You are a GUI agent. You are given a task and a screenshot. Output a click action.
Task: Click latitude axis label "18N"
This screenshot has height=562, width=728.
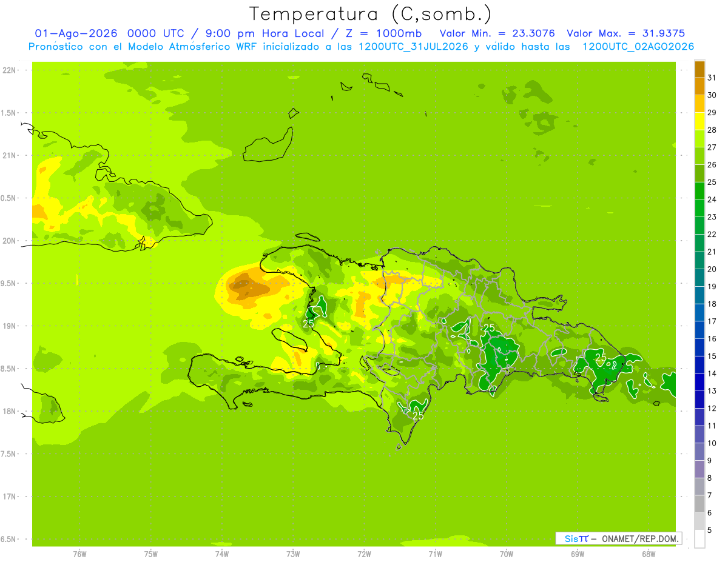point(9,412)
